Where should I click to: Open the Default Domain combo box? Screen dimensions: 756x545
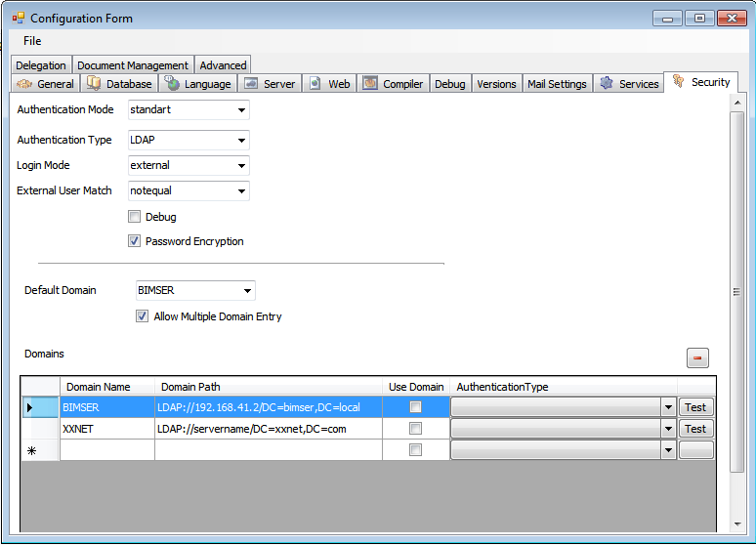(246, 291)
